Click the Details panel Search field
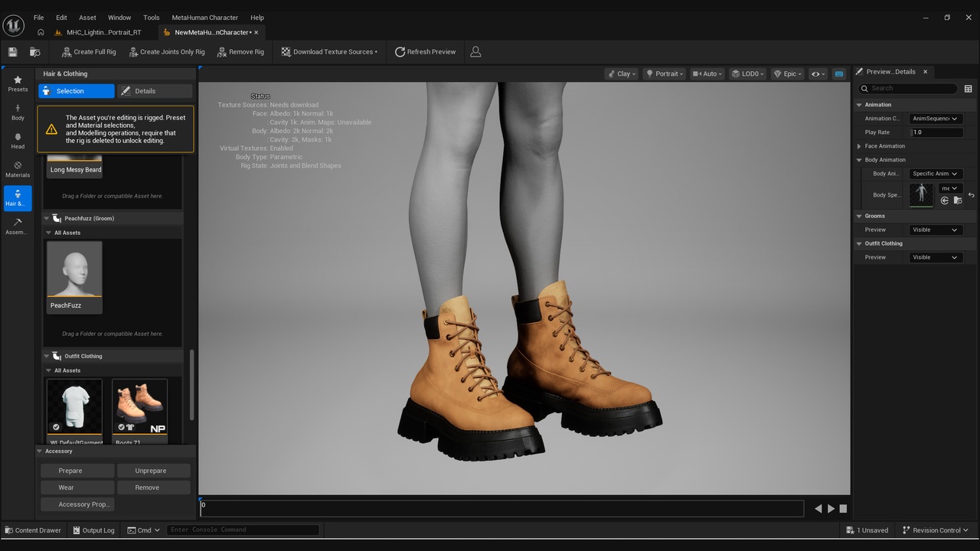This screenshot has height=551, width=980. 907,89
